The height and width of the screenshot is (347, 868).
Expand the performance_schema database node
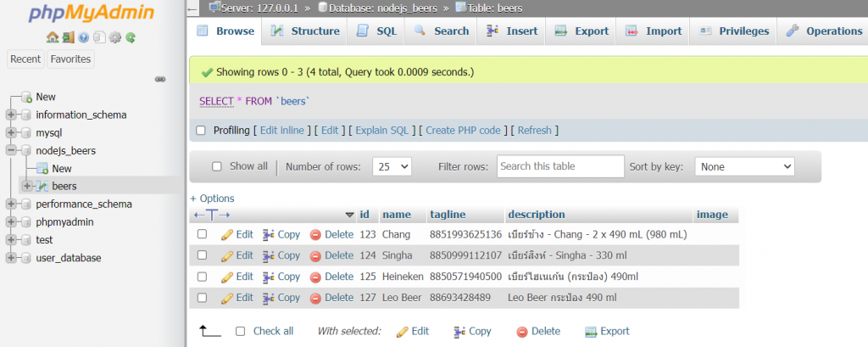10,204
